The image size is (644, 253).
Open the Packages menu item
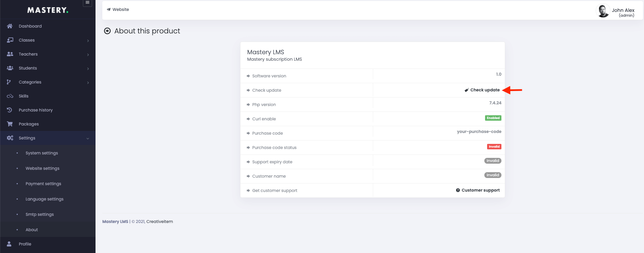click(48, 124)
